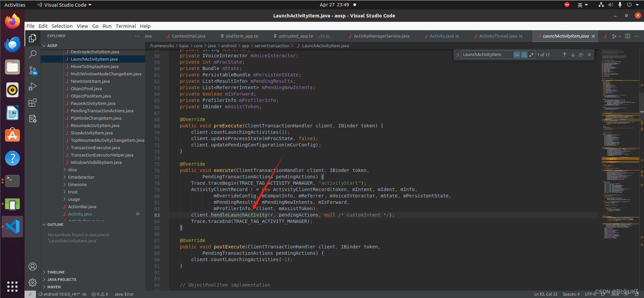The height and width of the screenshot is (298, 644).
Task: Open the File menu
Action: pyautogui.click(x=31, y=26)
